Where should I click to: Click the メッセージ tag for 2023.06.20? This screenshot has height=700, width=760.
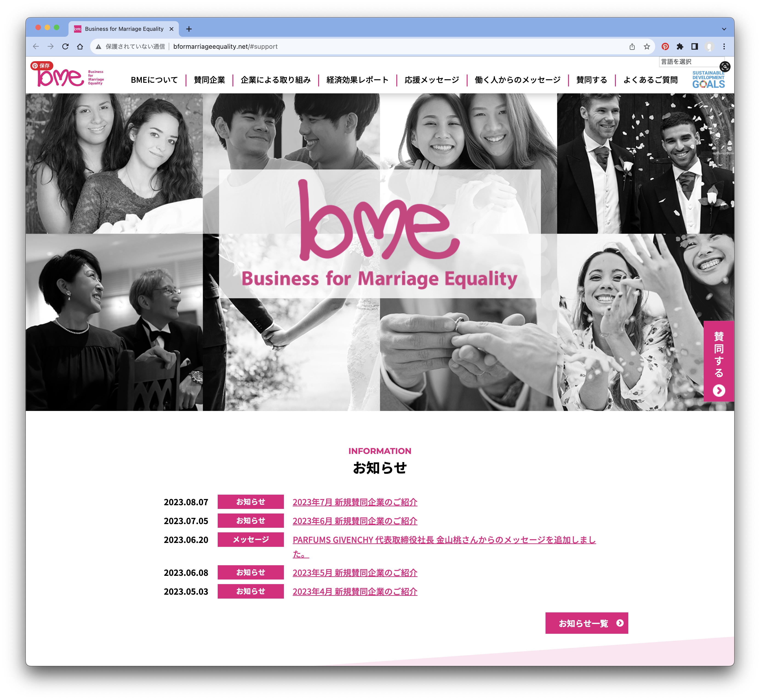click(x=251, y=539)
